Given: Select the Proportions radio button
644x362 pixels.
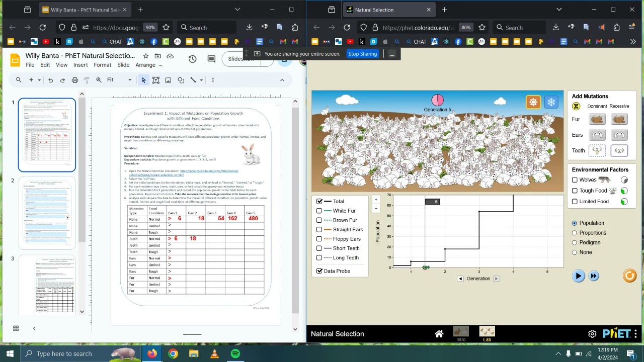Looking at the screenshot, I should [x=575, y=233].
